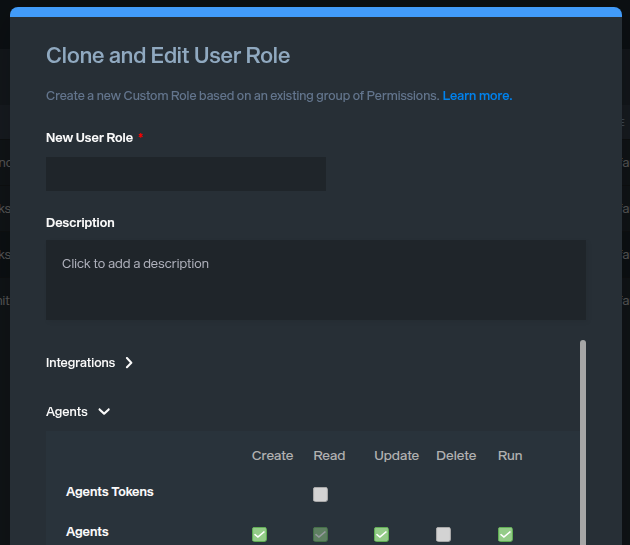
Task: Collapse the Agents section chevron
Action: point(105,411)
